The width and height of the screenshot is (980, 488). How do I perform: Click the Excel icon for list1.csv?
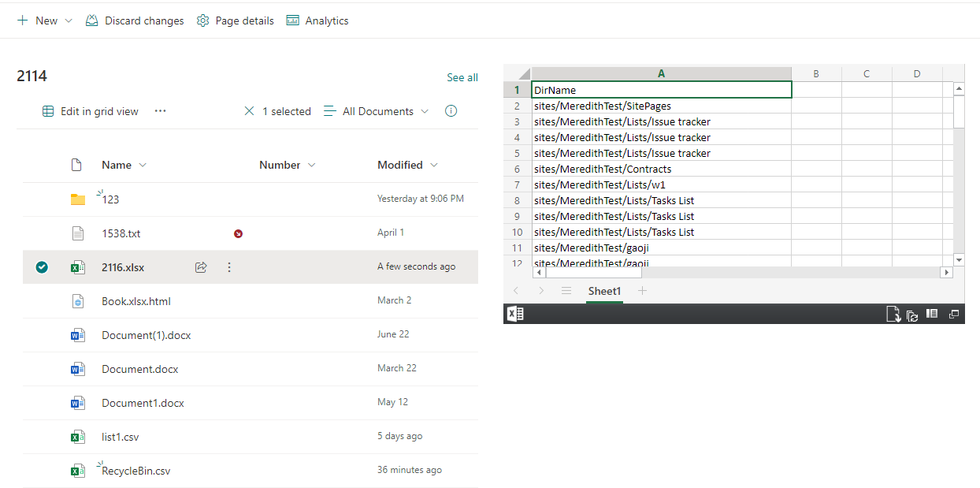point(77,437)
